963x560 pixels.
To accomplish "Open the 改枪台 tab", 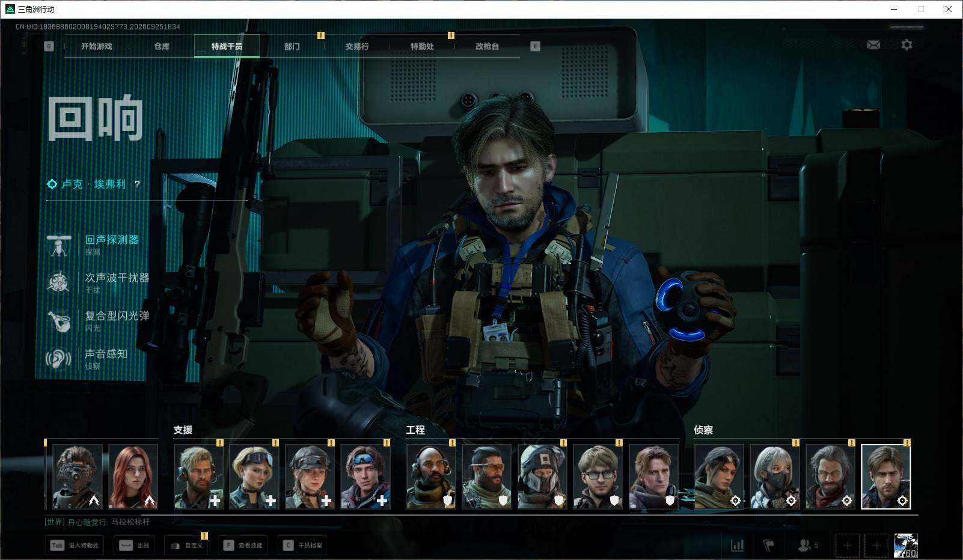I will pos(487,46).
